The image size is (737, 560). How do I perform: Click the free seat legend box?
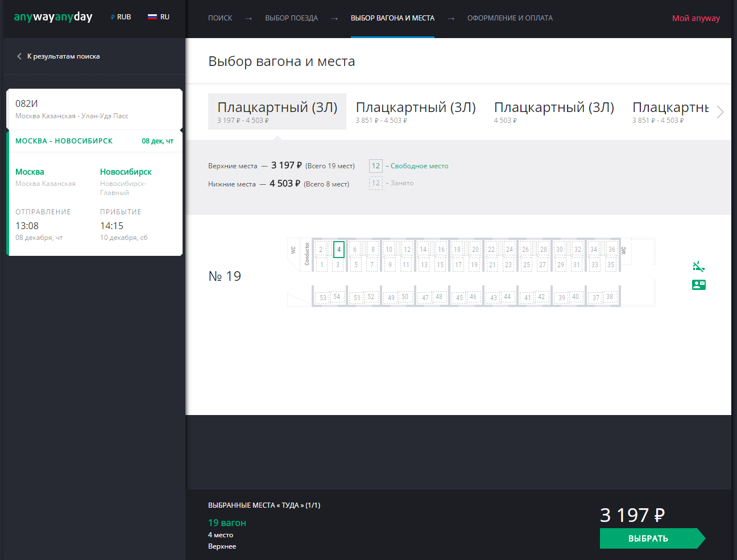pyautogui.click(x=375, y=166)
